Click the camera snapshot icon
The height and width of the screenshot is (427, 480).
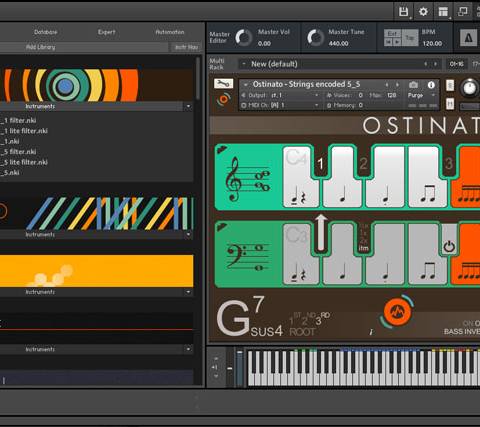tap(413, 85)
